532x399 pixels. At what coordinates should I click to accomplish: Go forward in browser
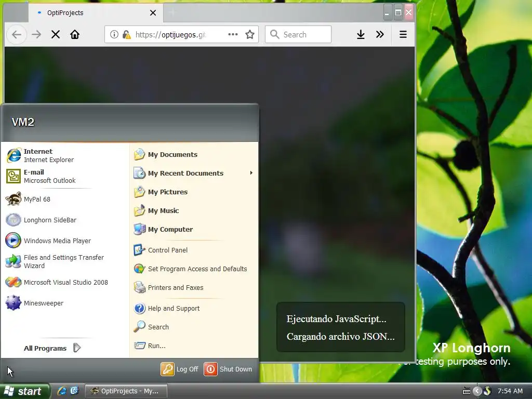tap(36, 34)
